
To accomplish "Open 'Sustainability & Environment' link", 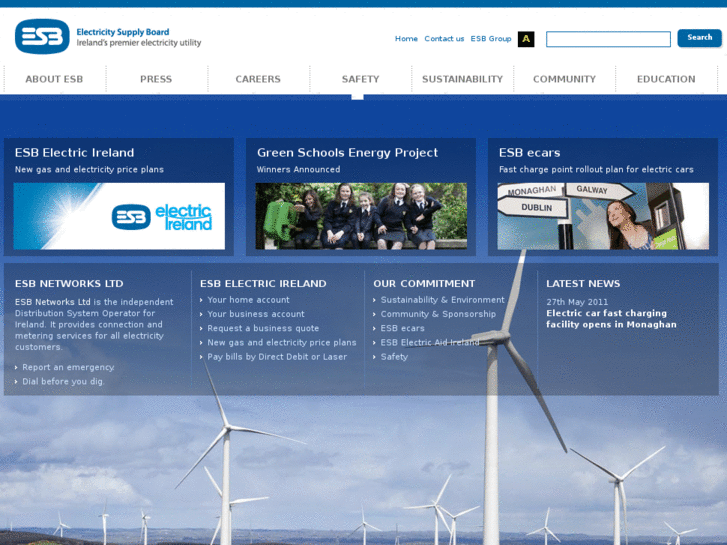I will 442,300.
